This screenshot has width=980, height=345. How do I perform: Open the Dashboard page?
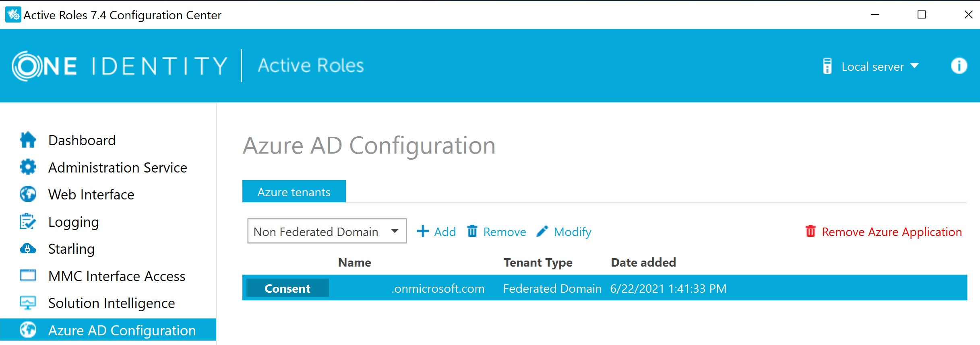pos(82,140)
